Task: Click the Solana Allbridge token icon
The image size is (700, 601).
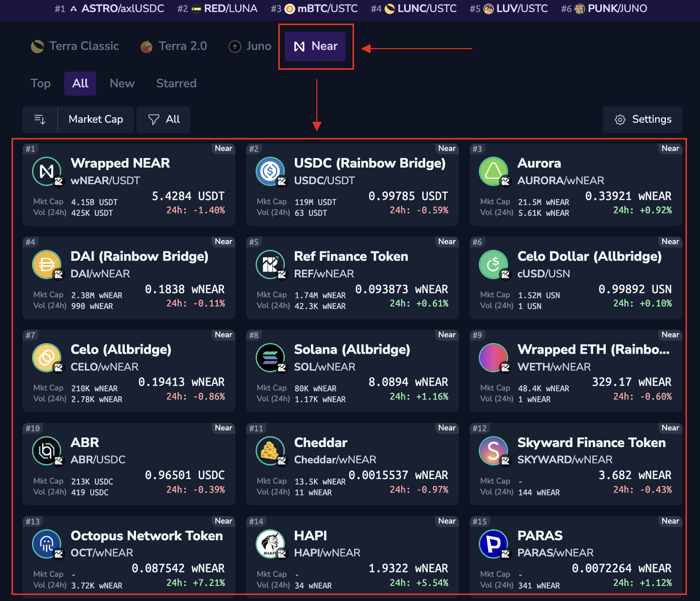Action: [270, 358]
